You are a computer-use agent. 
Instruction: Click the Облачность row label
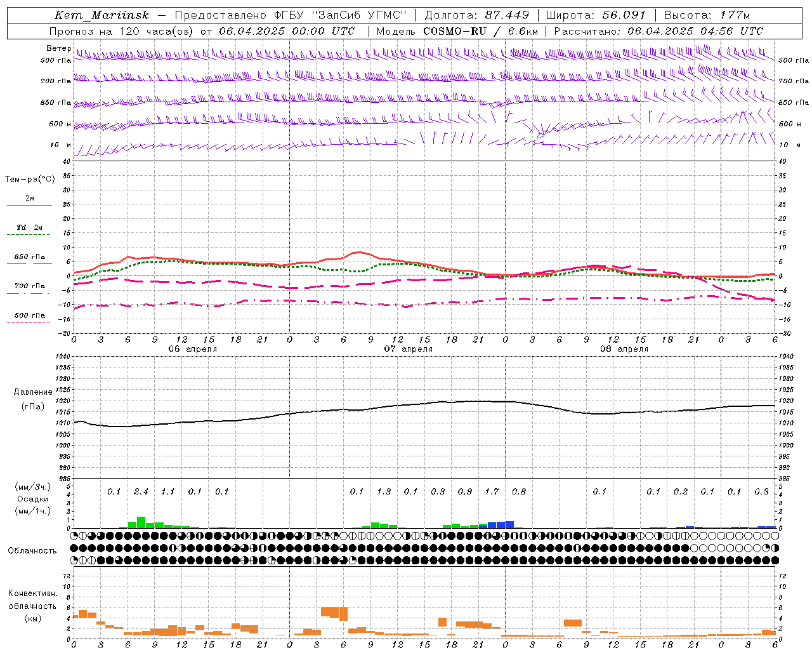point(32,551)
